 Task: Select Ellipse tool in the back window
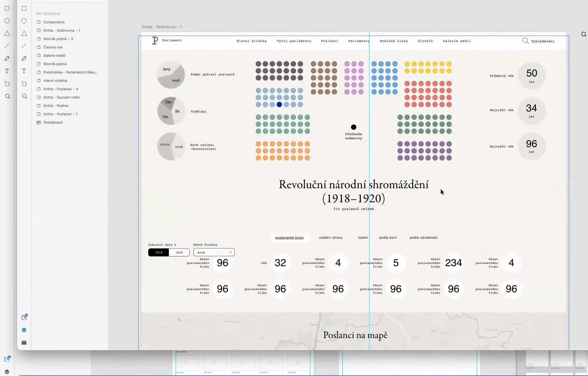pos(7,21)
